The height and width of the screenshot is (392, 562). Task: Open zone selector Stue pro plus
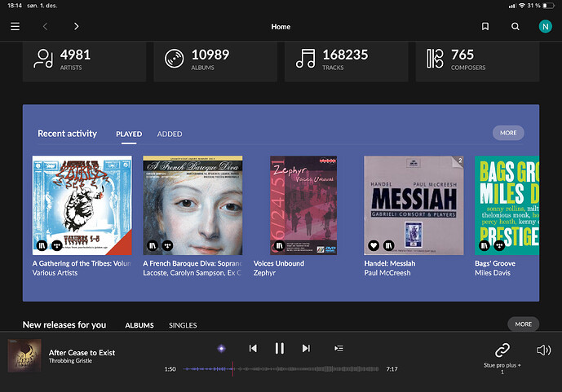[x=502, y=358]
